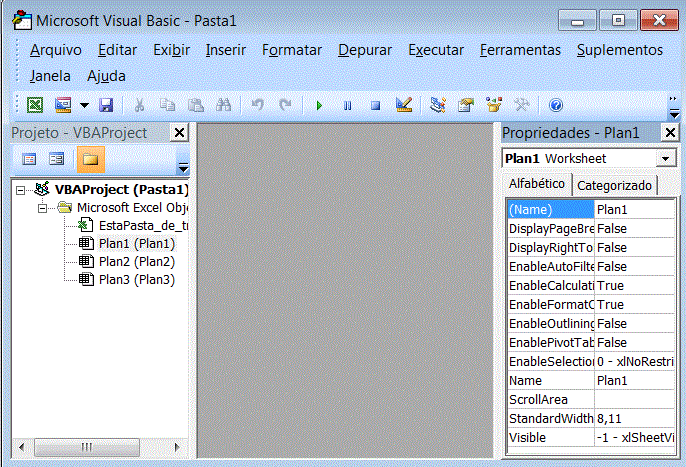Open the Project Explorer toolbar icon
Viewport: 686px width, 467px height.
pyautogui.click(x=438, y=105)
